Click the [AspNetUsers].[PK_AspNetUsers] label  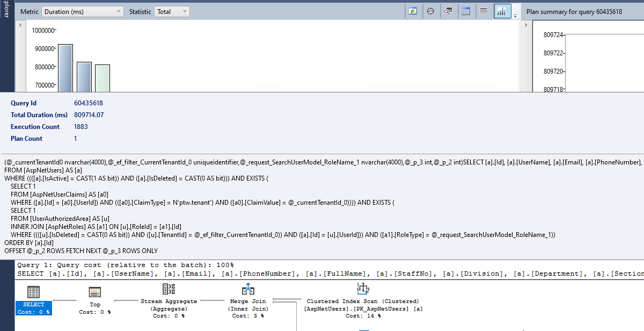363,309
